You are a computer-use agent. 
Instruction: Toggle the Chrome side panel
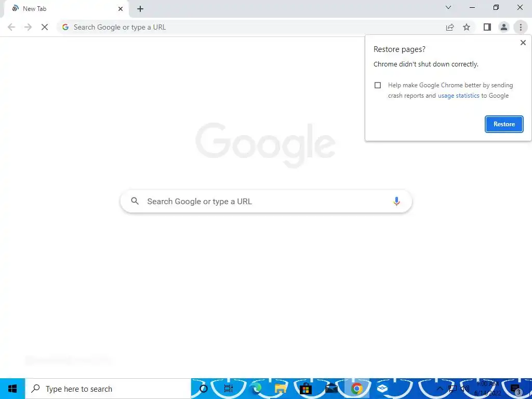pos(487,27)
